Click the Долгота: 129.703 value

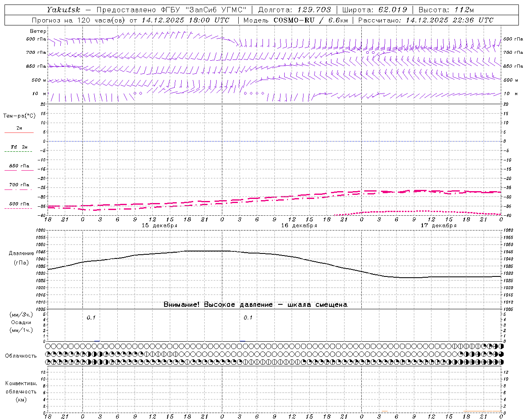click(x=294, y=9)
